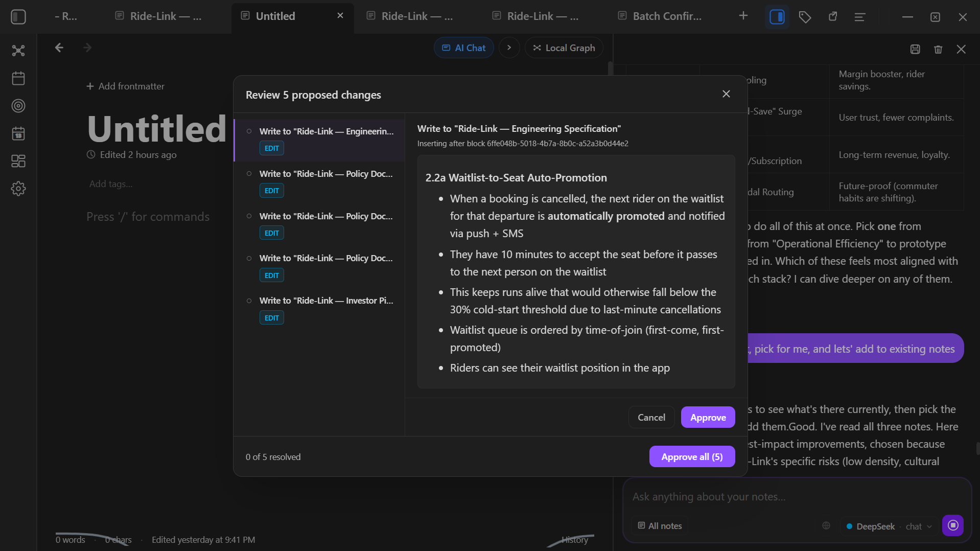
Task: Switch to the truncated '- R...' tab
Action: click(x=65, y=16)
